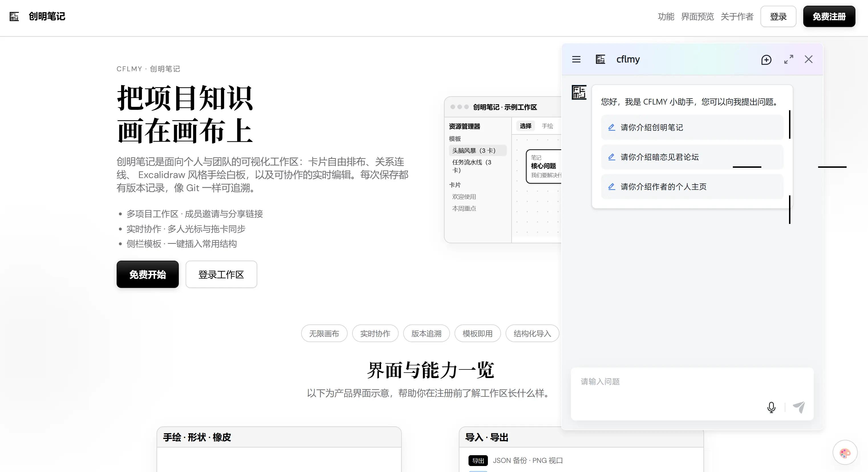The image size is (868, 472).
Task: Click the 模板即用 feature pill
Action: (x=477, y=333)
